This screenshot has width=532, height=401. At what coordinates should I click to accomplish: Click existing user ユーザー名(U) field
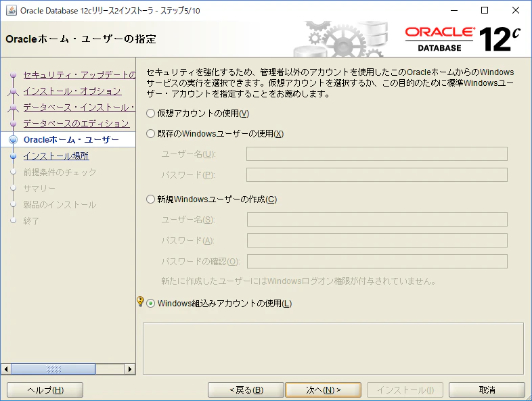pos(377,154)
